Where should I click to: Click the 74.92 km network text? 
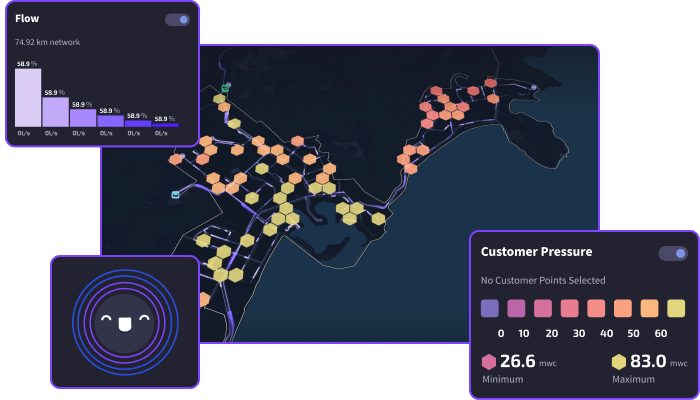tap(47, 42)
